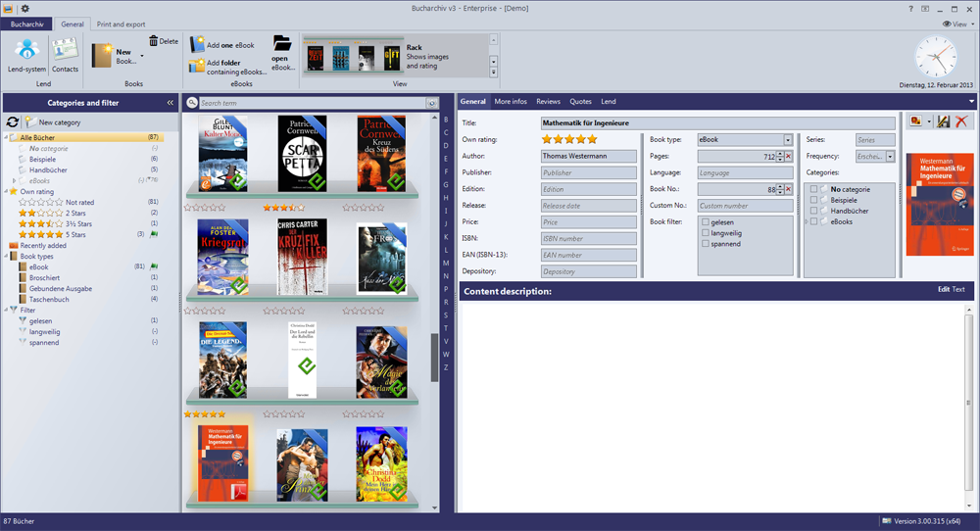Screen dimensions: 980x531
Task: Expand the eBooks node in sidebar tree
Action: tap(15, 180)
